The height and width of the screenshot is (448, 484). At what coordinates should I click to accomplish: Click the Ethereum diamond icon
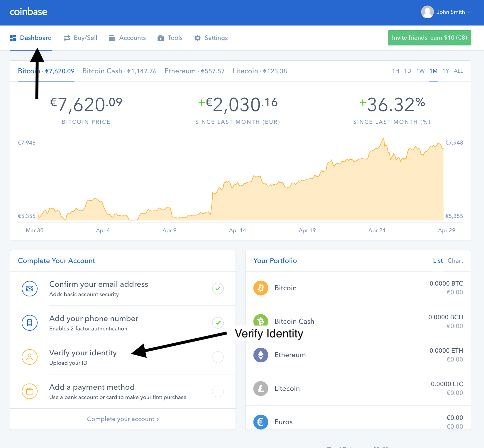point(260,355)
